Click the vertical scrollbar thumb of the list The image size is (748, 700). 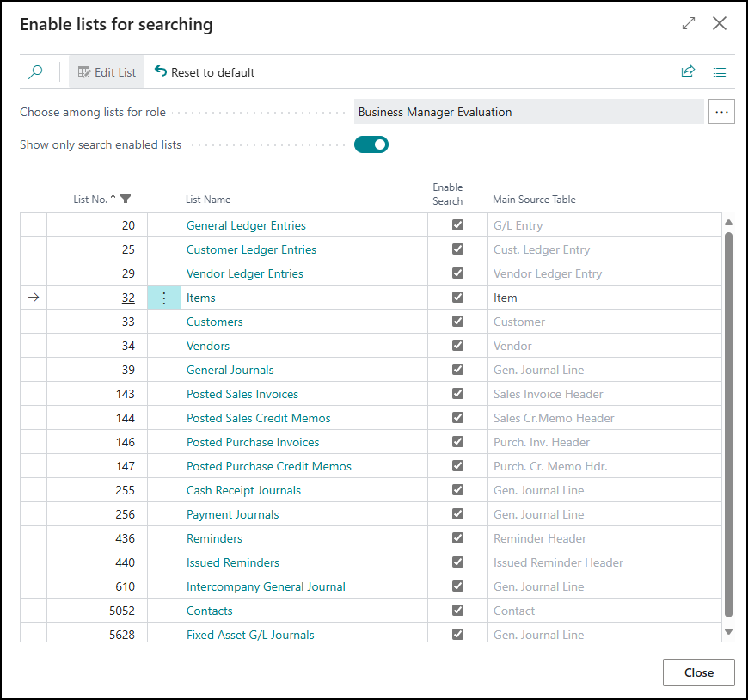coord(728,425)
